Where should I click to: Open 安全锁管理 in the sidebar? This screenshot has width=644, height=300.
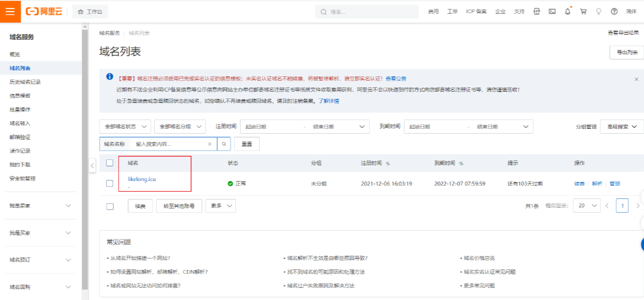pyautogui.click(x=23, y=178)
